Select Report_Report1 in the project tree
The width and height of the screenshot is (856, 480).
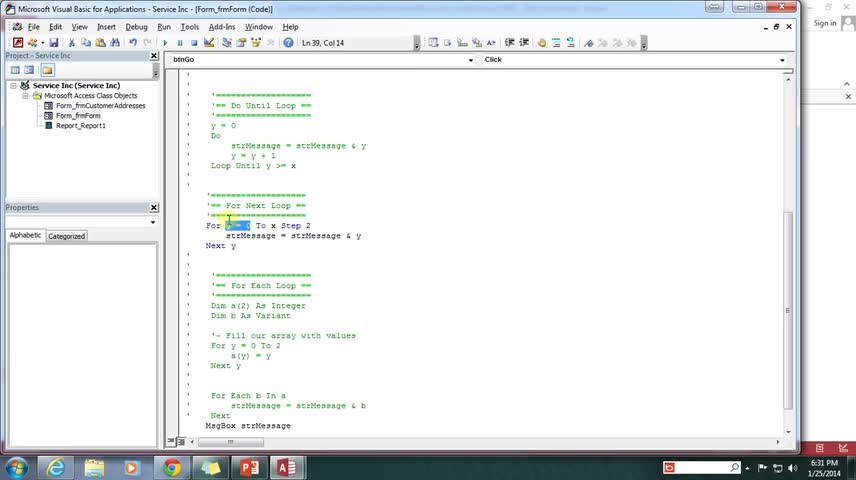81,126
